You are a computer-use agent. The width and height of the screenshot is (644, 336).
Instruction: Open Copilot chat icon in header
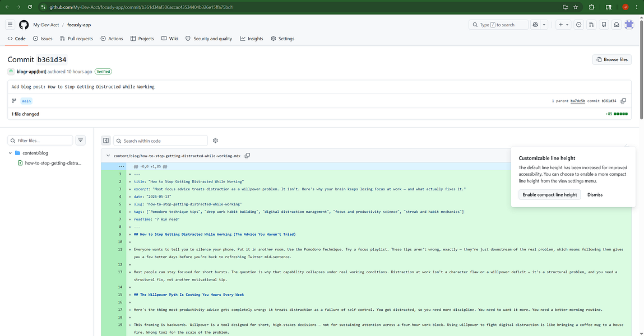click(535, 25)
